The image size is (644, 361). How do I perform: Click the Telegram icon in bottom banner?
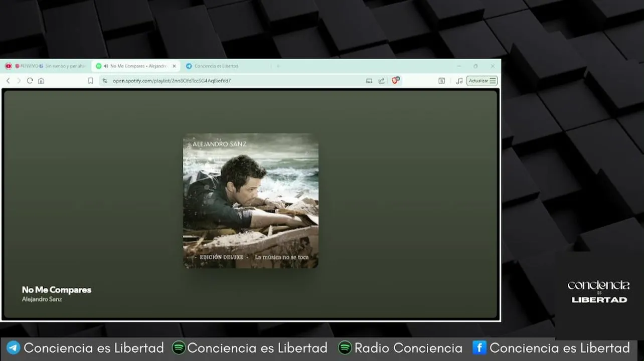point(14,348)
